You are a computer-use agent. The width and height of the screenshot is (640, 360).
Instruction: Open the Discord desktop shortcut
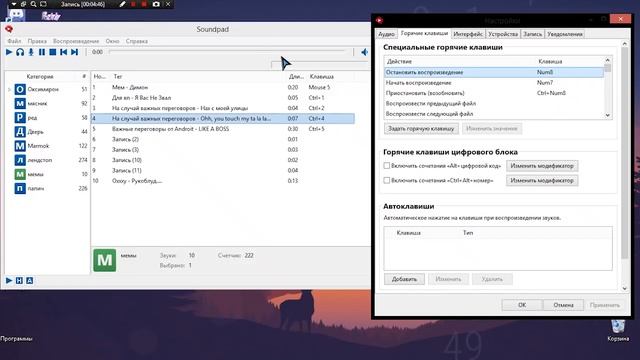point(16,16)
